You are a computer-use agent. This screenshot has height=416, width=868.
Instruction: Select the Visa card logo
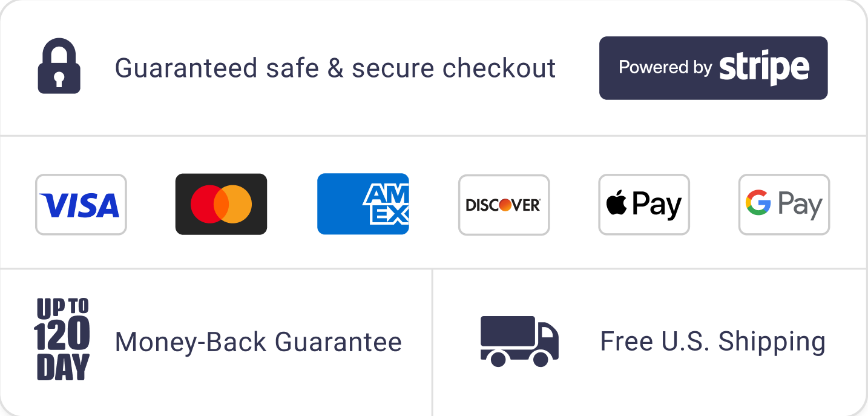81,205
